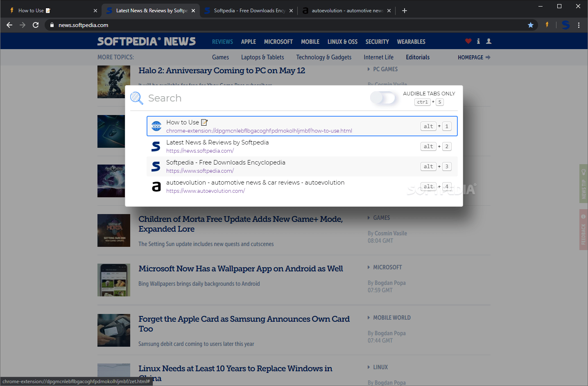Open the Chrome three-dot menu

click(x=579, y=25)
